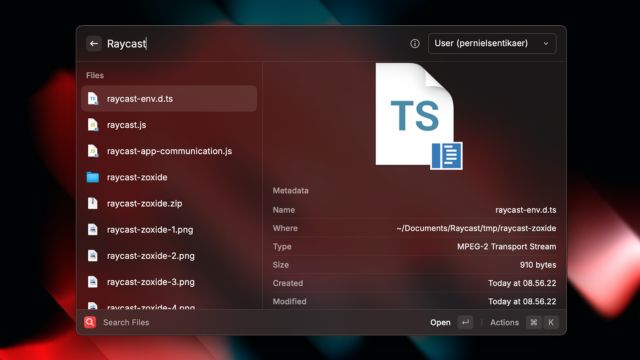Click the Files section heading
Screen dimensions: 640x360
click(95, 76)
